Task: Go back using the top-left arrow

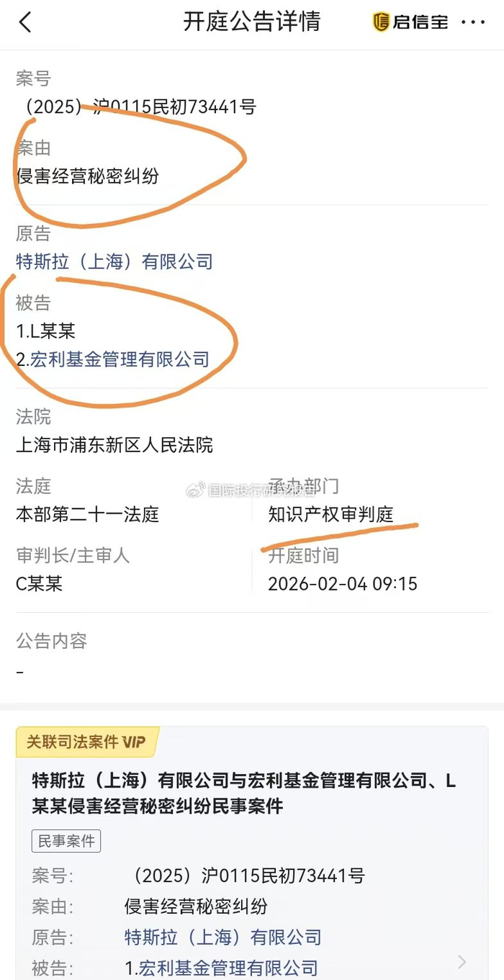Action: click(x=25, y=22)
